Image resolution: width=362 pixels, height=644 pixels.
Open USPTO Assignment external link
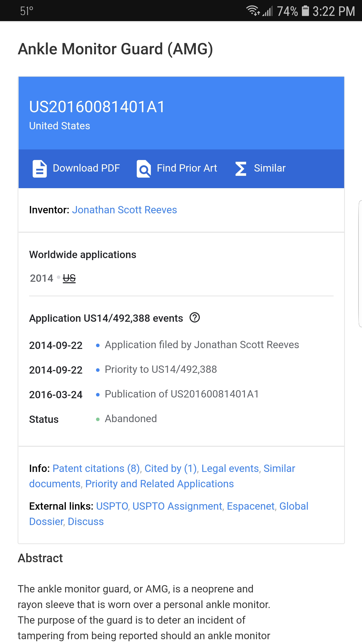177,506
